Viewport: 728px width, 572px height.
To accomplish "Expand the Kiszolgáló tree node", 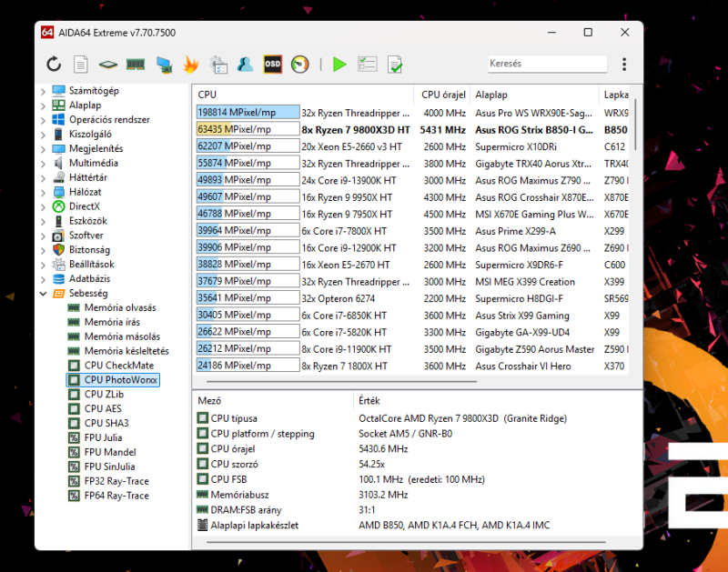I will tap(43, 135).
